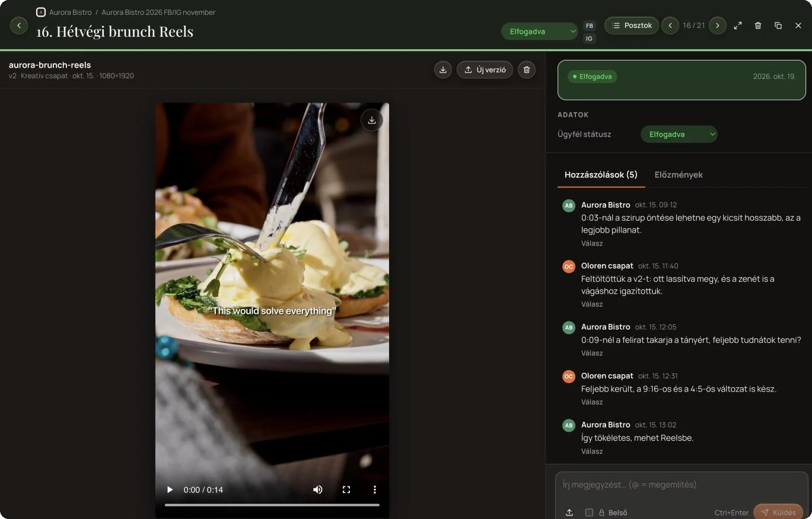Click the 16 / 21 post counter
Viewport: 812px width, 519px height.
click(694, 26)
